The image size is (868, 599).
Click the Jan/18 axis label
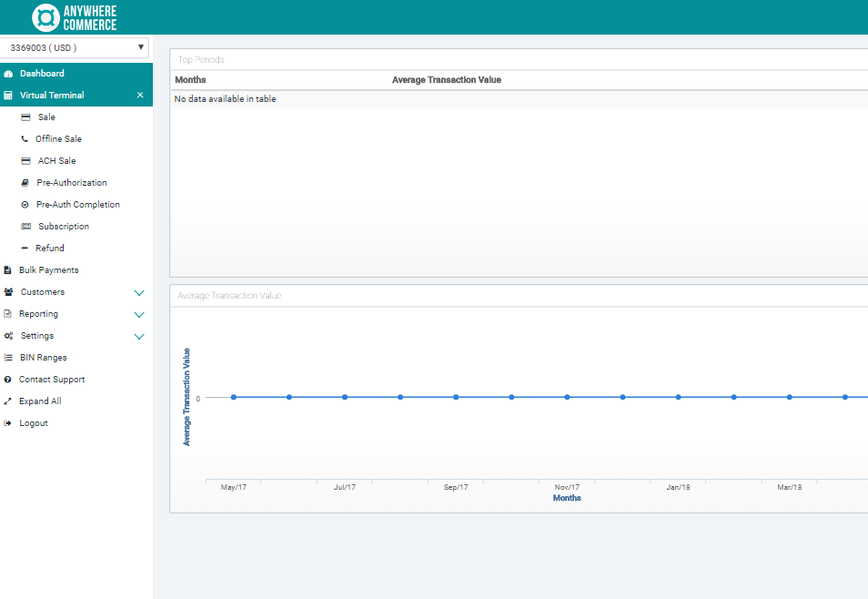click(679, 488)
